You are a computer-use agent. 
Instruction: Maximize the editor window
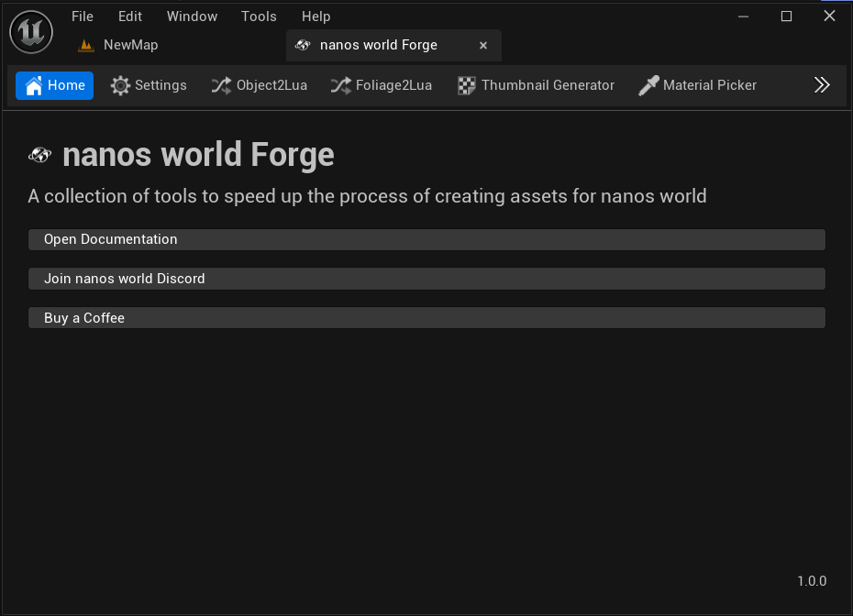786,16
